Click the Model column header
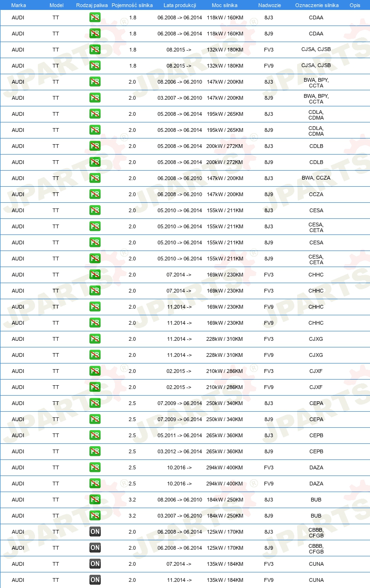The width and height of the screenshot is (370, 588). tap(56, 5)
